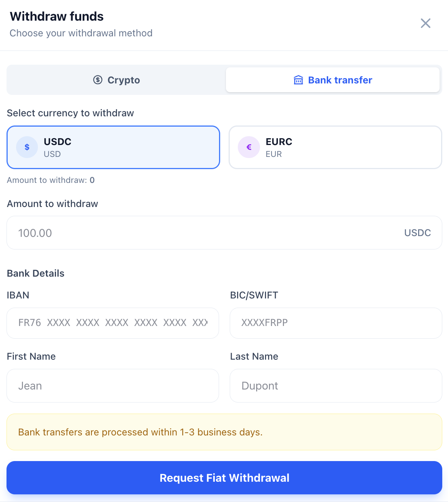Screen dimensions: 448x502
Task: Close the Withdraw funds dialog
Action: pyautogui.click(x=425, y=23)
